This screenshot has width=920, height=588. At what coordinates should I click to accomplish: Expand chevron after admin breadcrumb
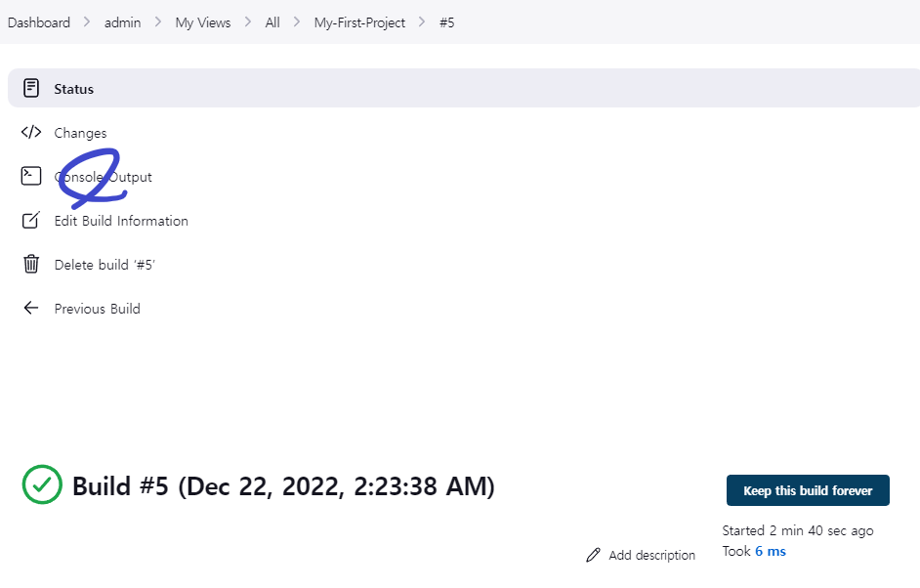pyautogui.click(x=158, y=22)
